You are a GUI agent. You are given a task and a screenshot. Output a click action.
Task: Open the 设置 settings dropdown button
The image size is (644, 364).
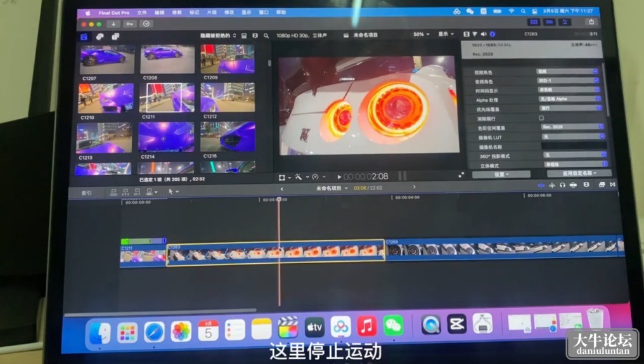pyautogui.click(x=501, y=174)
